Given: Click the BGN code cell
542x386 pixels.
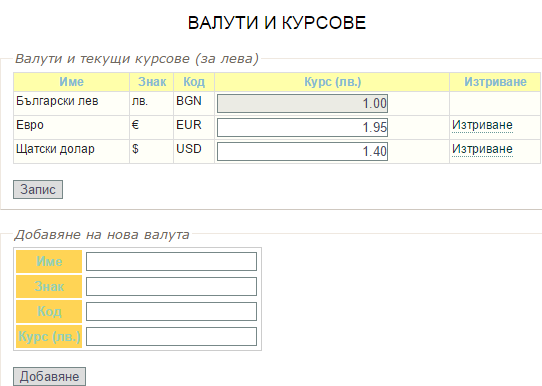Looking at the screenshot, I should (x=194, y=103).
